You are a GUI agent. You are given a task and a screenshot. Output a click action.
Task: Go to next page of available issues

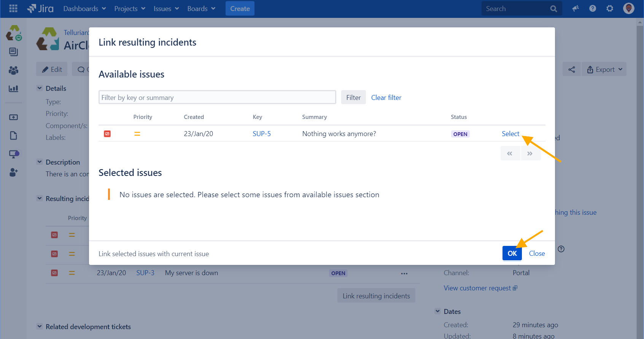pyautogui.click(x=530, y=154)
